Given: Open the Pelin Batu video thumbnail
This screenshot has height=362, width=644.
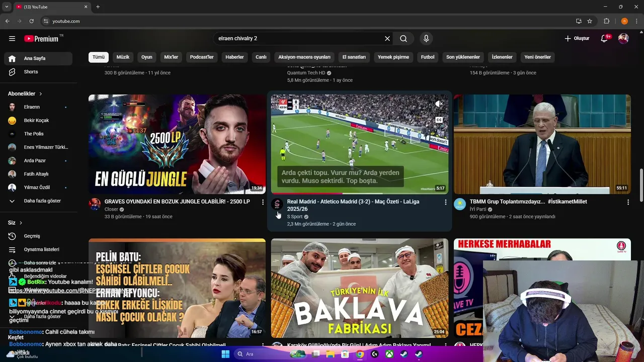Looking at the screenshot, I should point(177,288).
